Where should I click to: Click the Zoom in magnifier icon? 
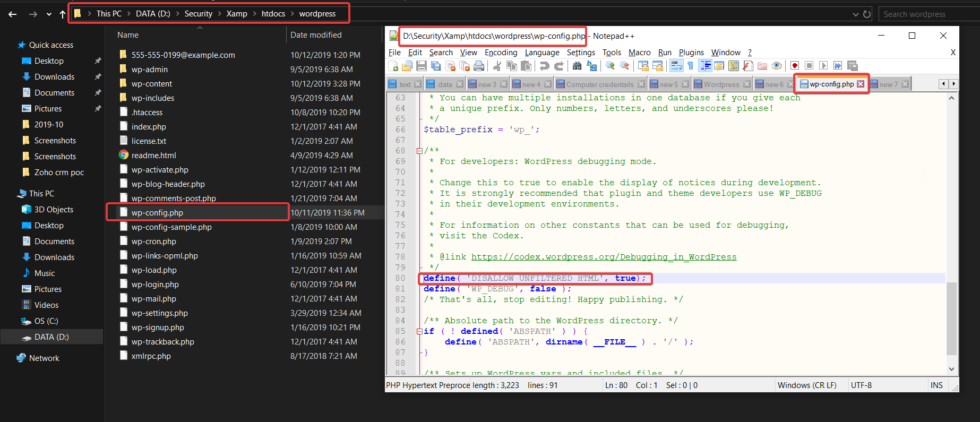pos(610,66)
